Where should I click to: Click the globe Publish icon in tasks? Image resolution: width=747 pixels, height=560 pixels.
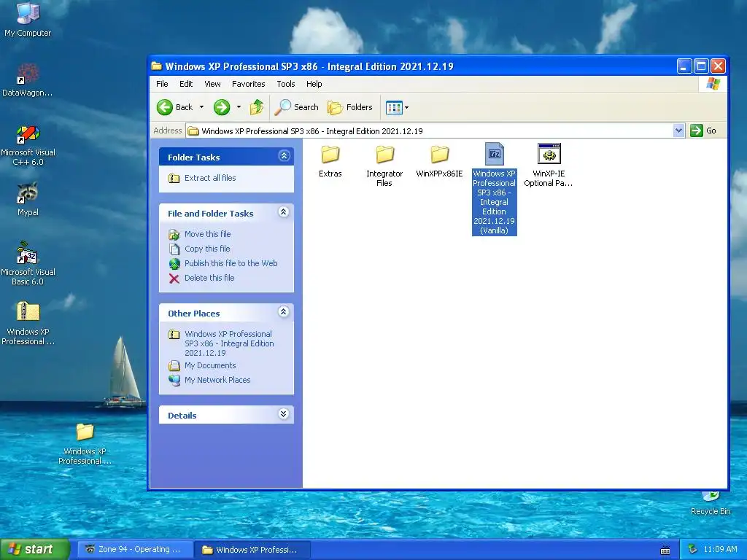click(x=174, y=264)
